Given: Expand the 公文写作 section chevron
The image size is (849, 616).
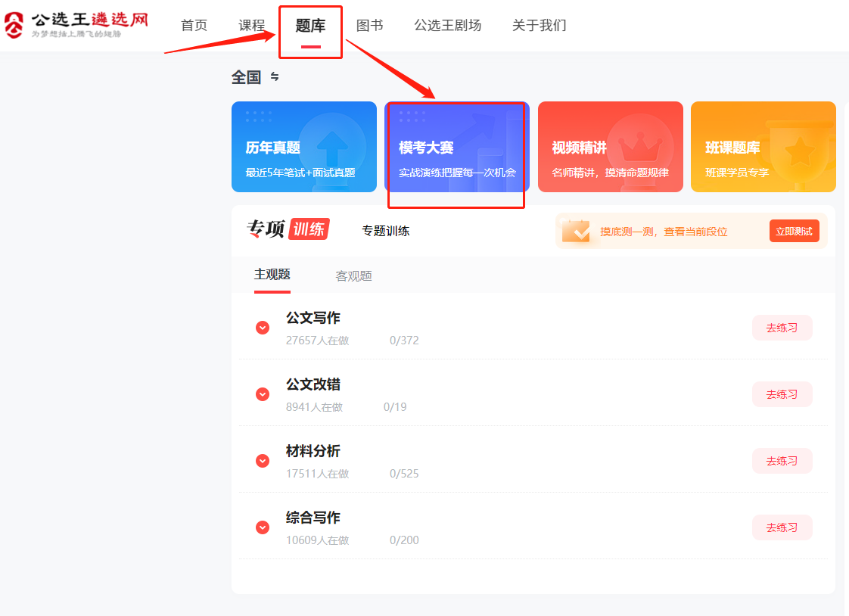Looking at the screenshot, I should pyautogui.click(x=263, y=328).
